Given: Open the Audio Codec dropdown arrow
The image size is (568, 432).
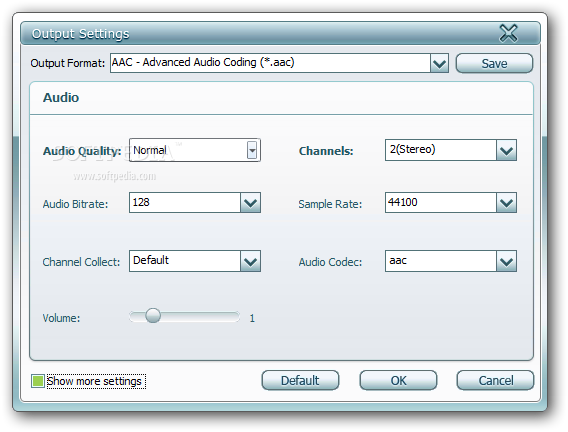Looking at the screenshot, I should tap(506, 261).
